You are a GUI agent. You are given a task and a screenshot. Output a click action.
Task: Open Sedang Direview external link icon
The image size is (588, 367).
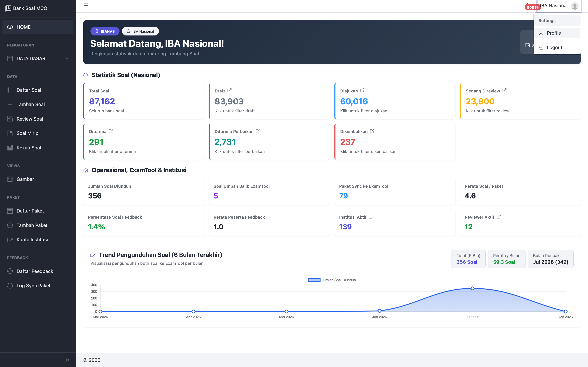[x=504, y=91]
